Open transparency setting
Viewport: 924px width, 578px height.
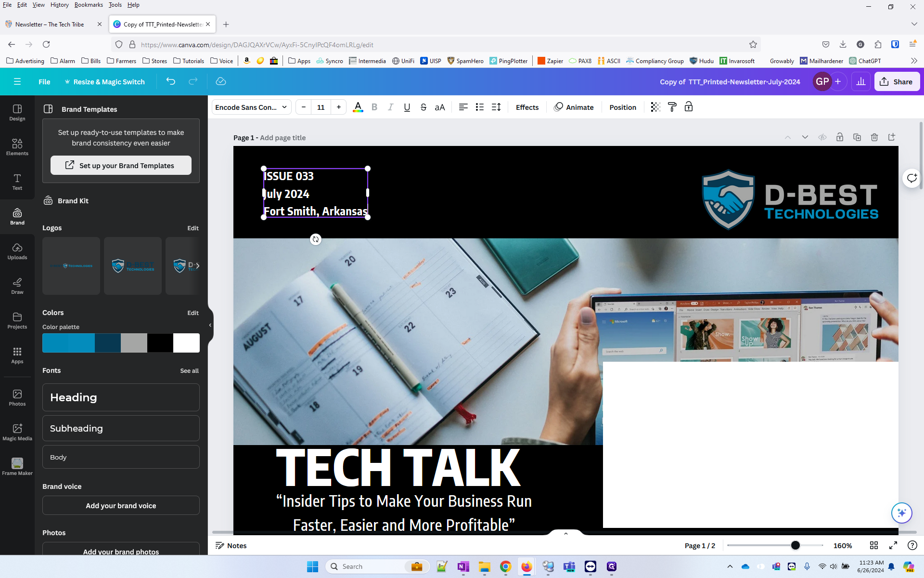pyautogui.click(x=655, y=107)
